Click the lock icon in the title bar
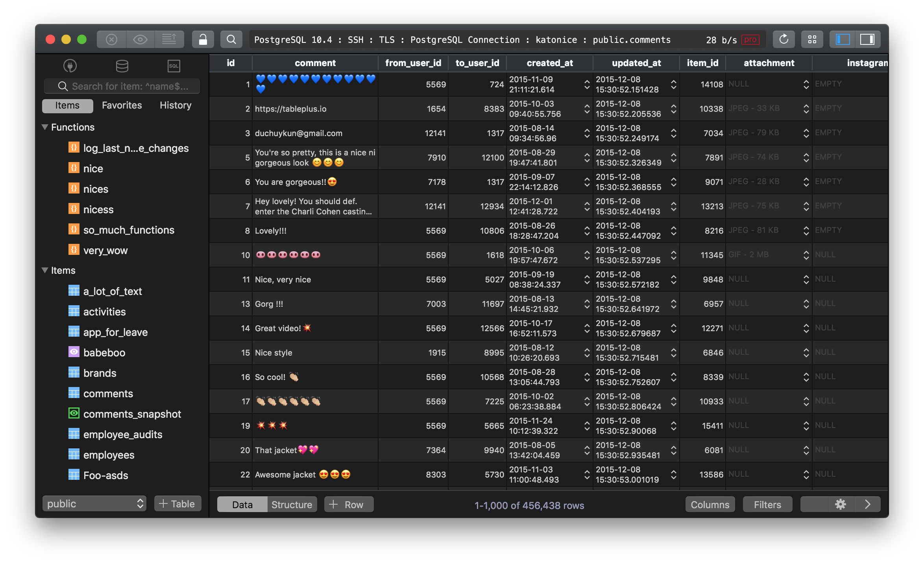This screenshot has width=924, height=564. pyautogui.click(x=203, y=39)
